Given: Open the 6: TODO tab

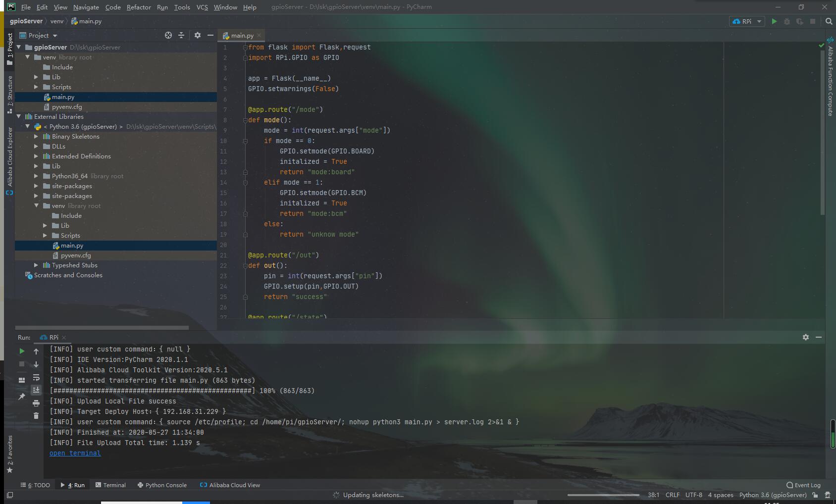Looking at the screenshot, I should (x=35, y=485).
